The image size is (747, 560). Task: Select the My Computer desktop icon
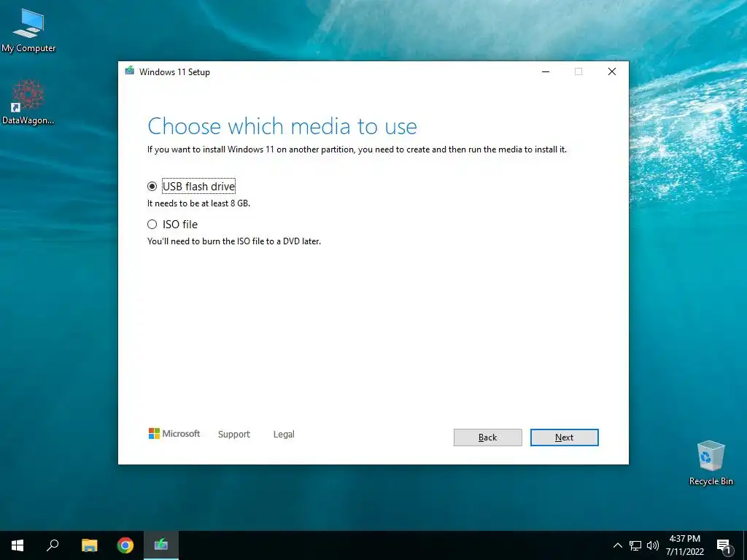pos(28,31)
